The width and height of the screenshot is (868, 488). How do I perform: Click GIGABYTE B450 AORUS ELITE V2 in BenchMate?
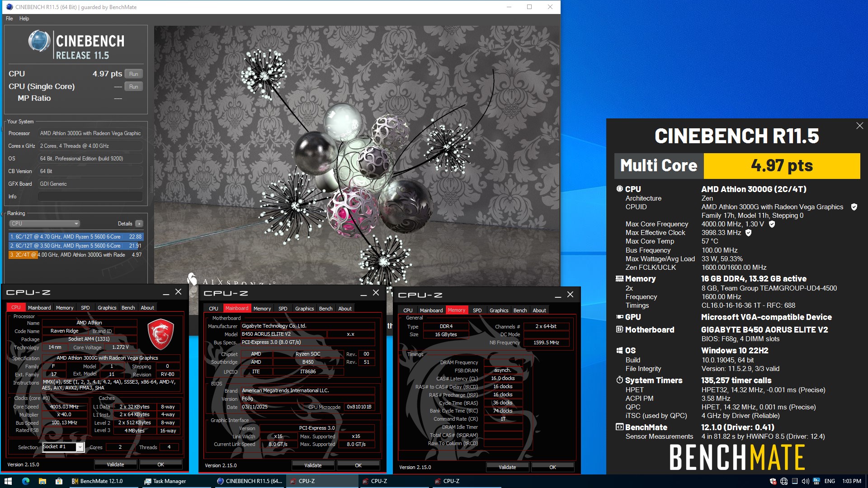tap(764, 330)
